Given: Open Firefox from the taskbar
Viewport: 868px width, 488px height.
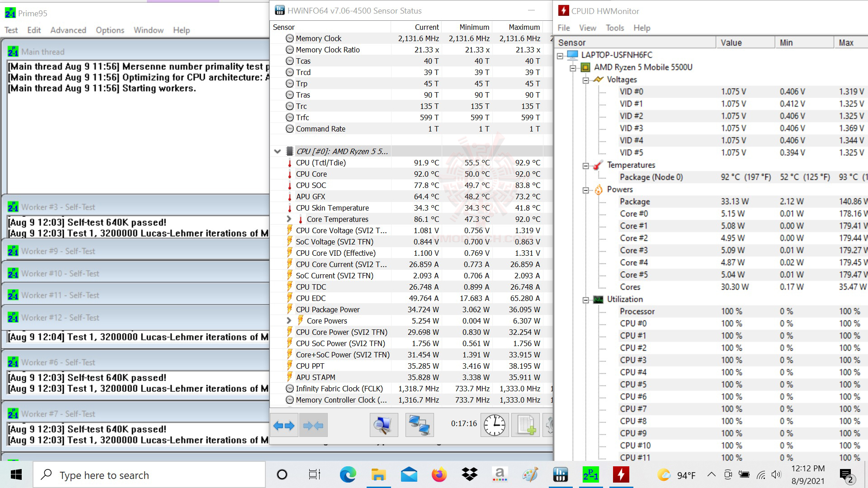Looking at the screenshot, I should click(x=439, y=475).
